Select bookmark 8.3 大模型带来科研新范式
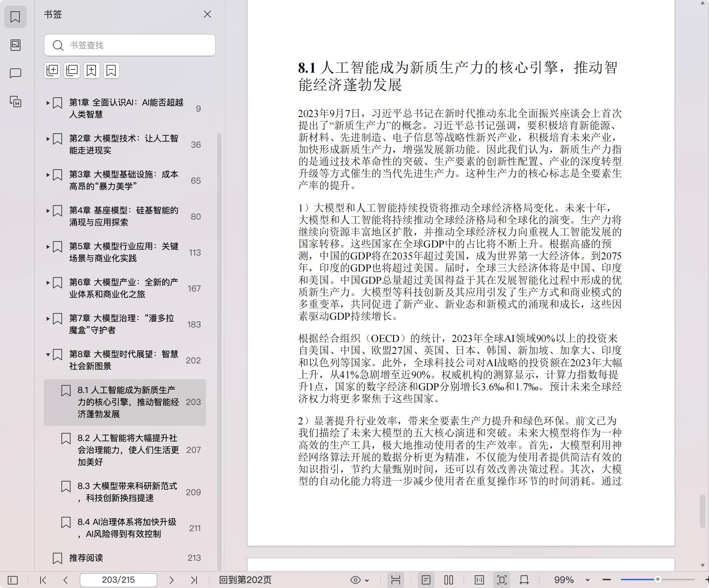This screenshot has width=709, height=588. [x=125, y=492]
